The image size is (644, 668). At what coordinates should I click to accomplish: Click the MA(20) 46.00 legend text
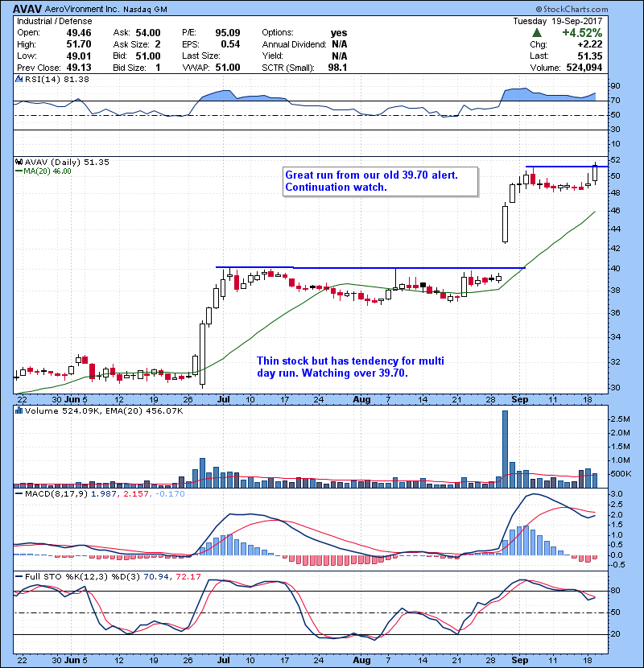click(47, 171)
